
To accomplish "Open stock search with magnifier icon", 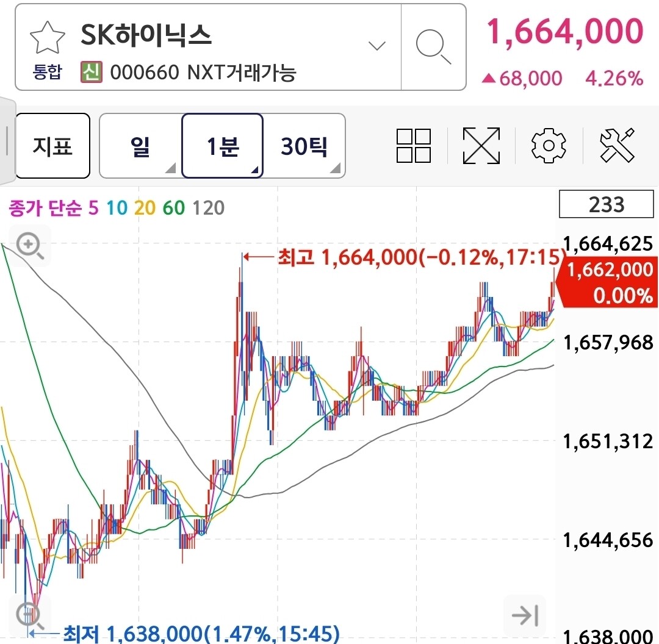I will tap(433, 46).
